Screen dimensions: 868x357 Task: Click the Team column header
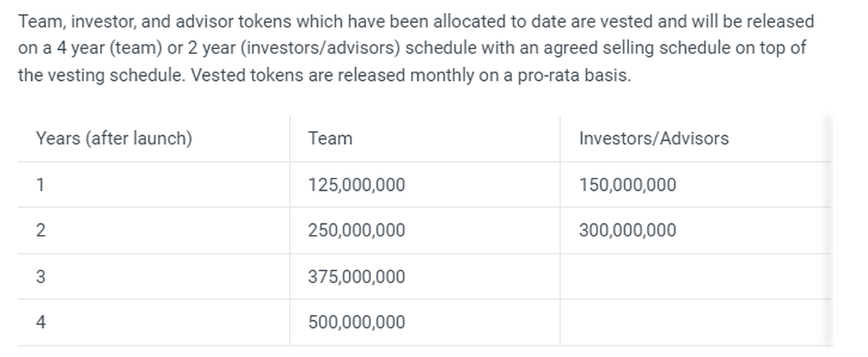tap(330, 138)
